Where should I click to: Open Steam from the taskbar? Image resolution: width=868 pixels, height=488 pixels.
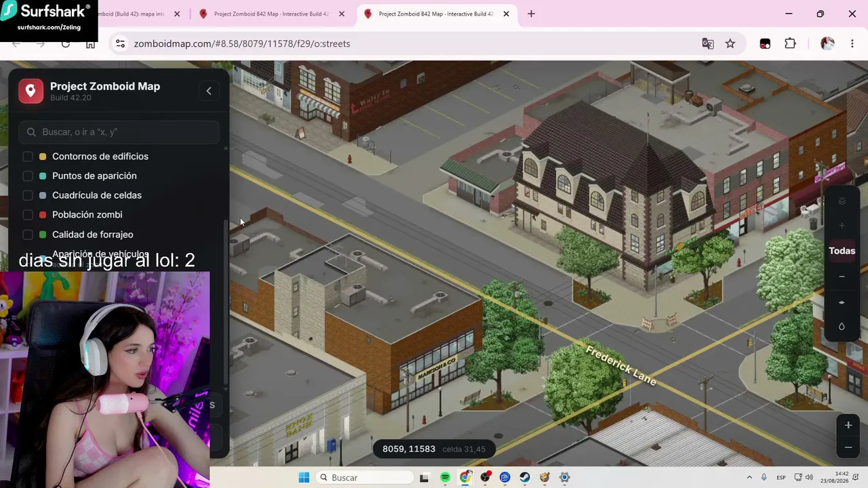[x=525, y=477]
